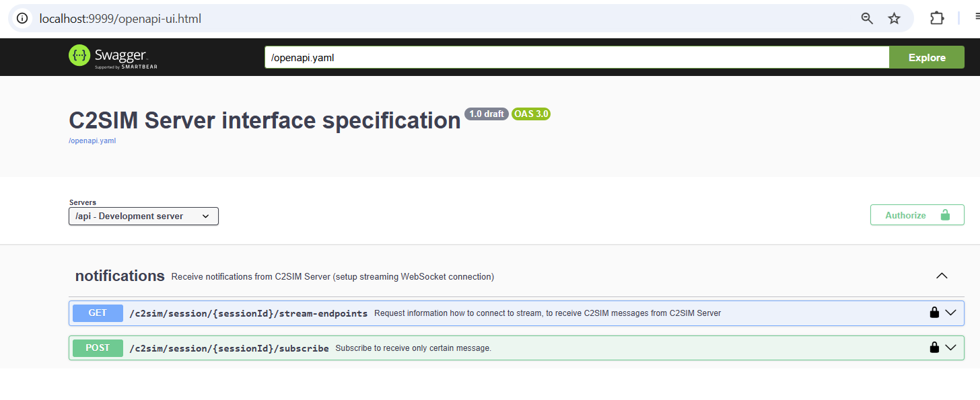The image size is (980, 400).
Task: Expand the POST subscribe operation chevron
Action: coord(950,348)
